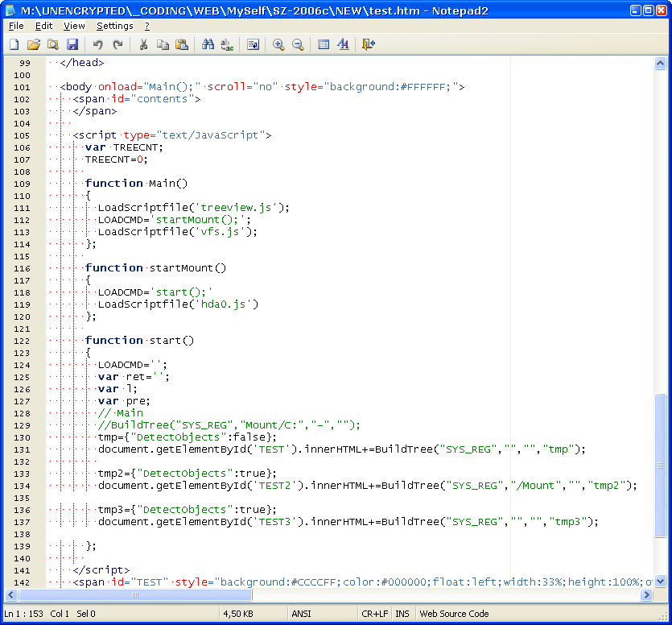This screenshot has width=672, height=625.
Task: Click the Zoom Out magnifier icon
Action: click(x=298, y=44)
